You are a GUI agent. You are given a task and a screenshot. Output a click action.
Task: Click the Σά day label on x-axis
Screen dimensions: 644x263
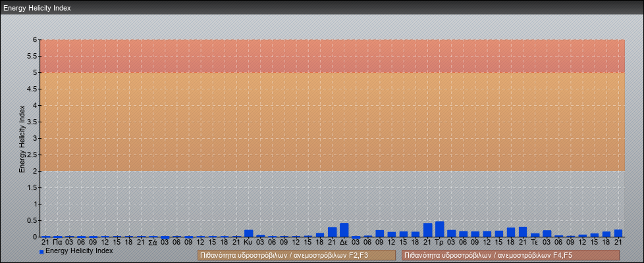point(153,243)
